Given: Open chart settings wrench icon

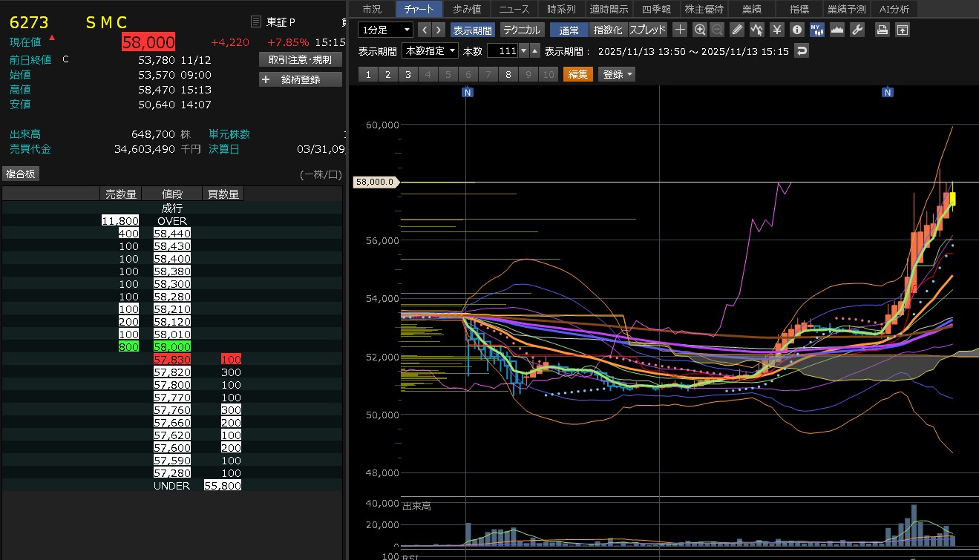Looking at the screenshot, I should tap(857, 30).
